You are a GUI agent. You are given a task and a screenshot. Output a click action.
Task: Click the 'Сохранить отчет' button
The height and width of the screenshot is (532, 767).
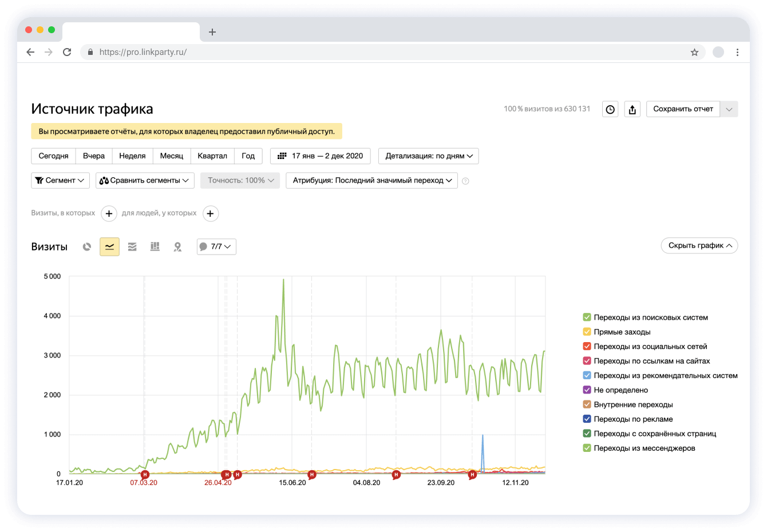click(x=683, y=109)
